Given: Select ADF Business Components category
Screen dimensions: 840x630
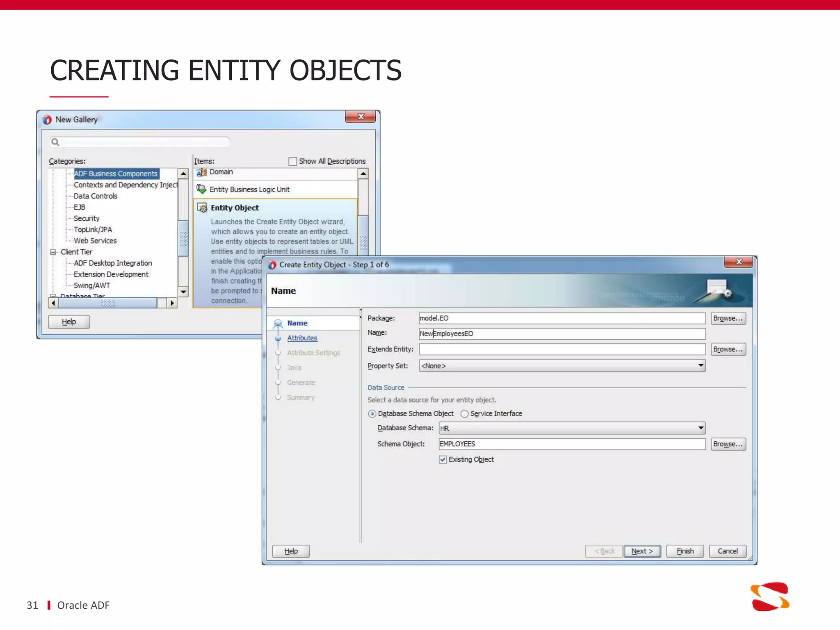Looking at the screenshot, I should [116, 174].
